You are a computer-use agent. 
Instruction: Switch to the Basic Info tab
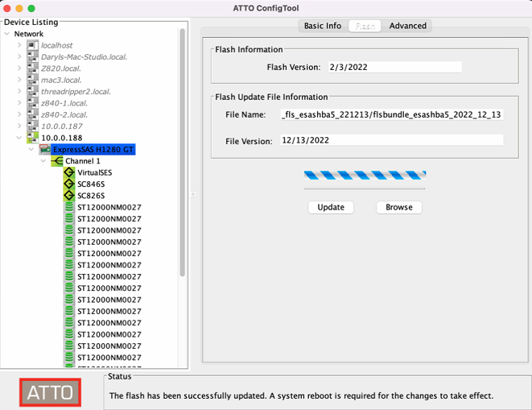pos(323,26)
